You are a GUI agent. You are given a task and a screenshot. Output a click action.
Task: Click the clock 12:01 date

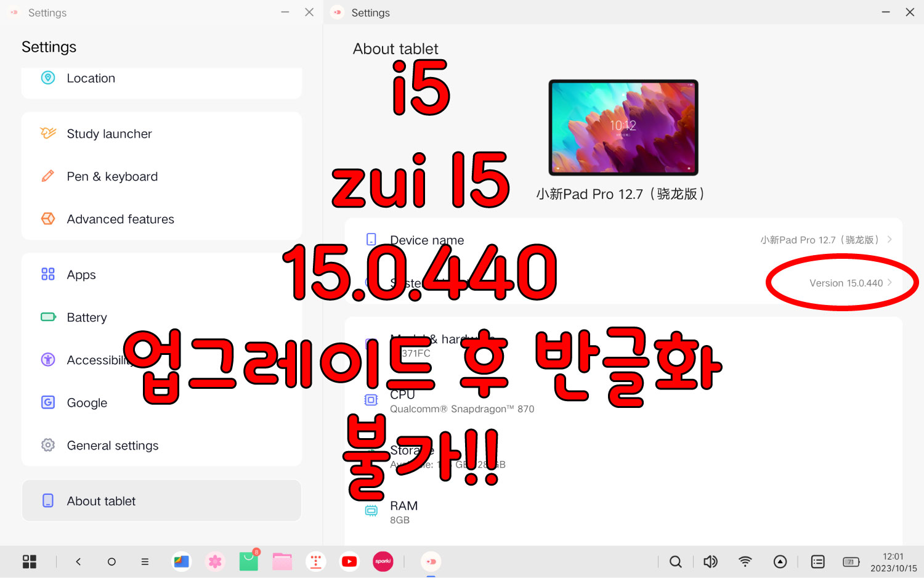(x=893, y=562)
